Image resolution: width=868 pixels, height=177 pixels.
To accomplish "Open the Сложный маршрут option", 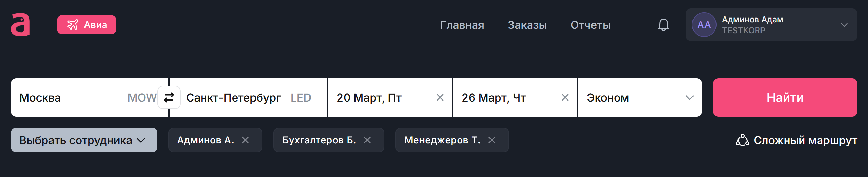I will coord(796,140).
